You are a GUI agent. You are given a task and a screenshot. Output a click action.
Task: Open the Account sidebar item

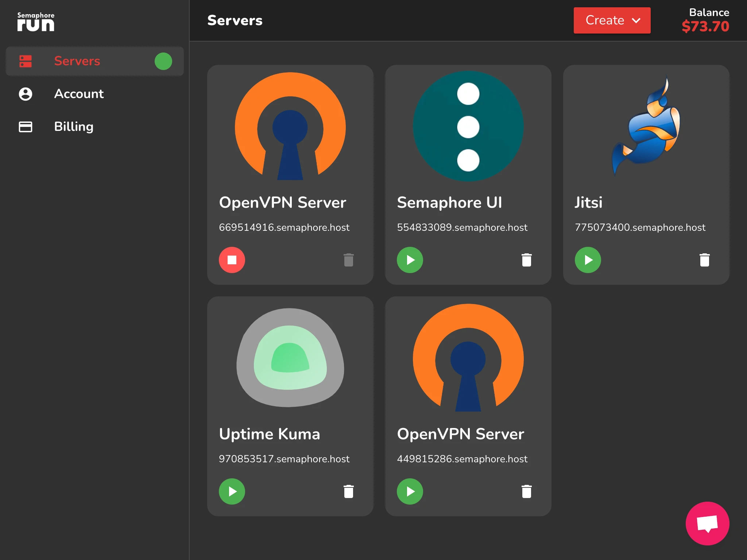[x=95, y=94]
